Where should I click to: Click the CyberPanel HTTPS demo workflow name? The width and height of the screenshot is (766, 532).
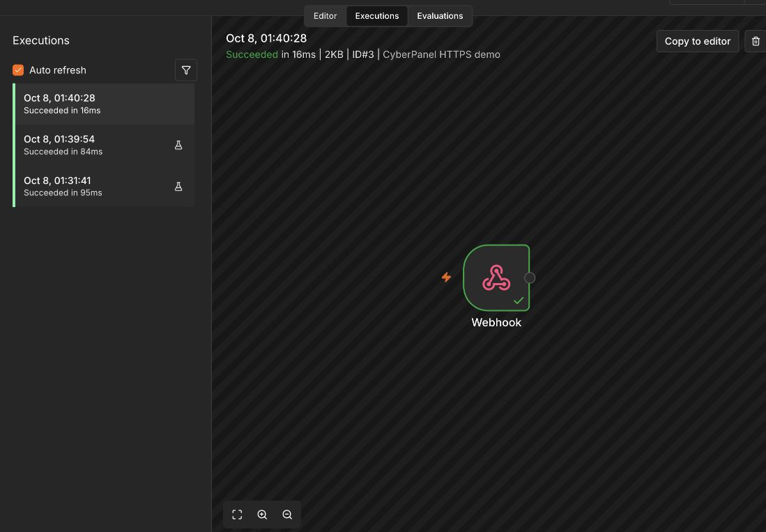pyautogui.click(x=441, y=54)
